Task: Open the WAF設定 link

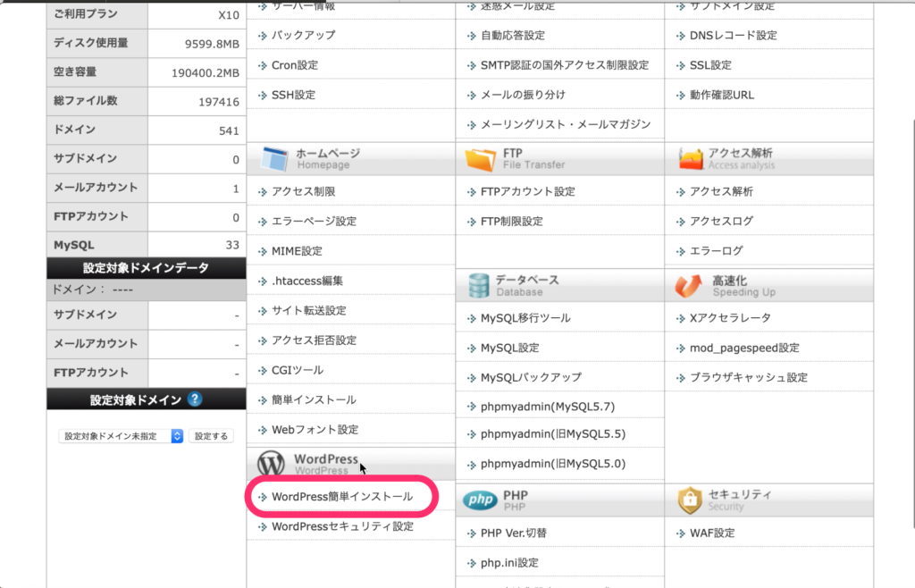Action: [x=712, y=533]
